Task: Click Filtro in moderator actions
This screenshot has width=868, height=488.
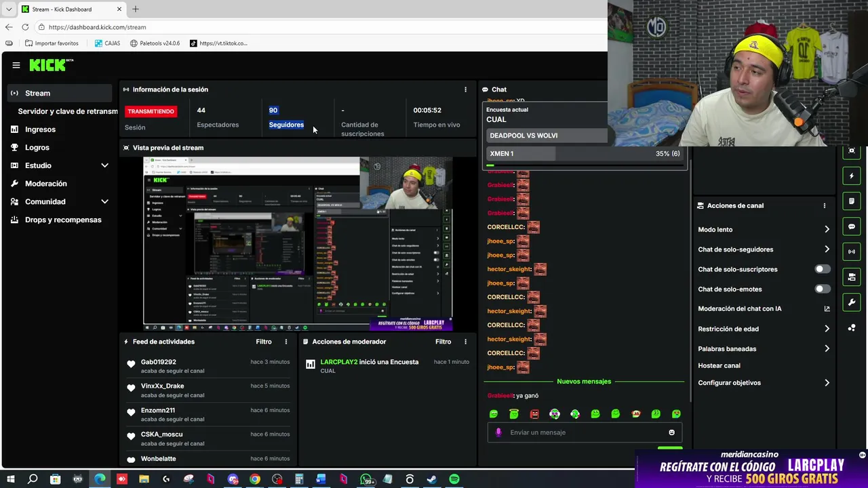Action: (443, 342)
